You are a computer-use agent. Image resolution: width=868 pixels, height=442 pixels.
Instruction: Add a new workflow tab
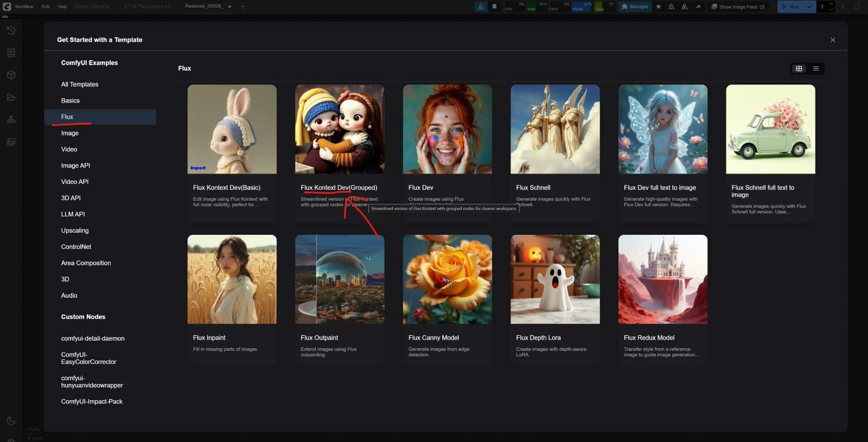point(242,7)
